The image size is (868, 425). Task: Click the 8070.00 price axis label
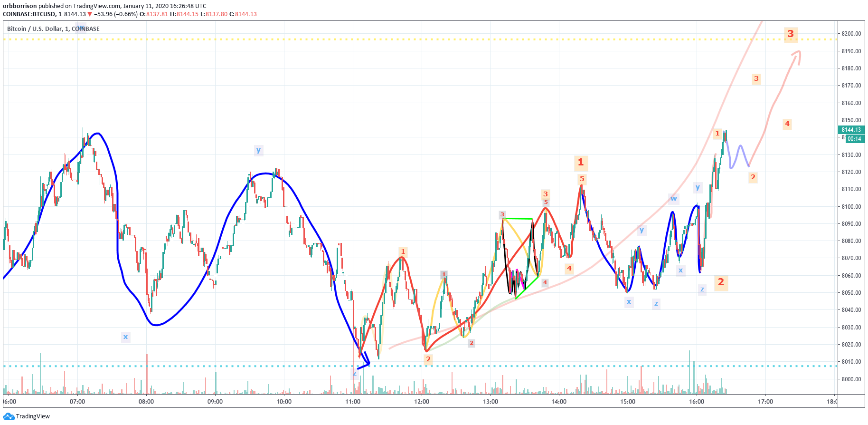tap(851, 258)
